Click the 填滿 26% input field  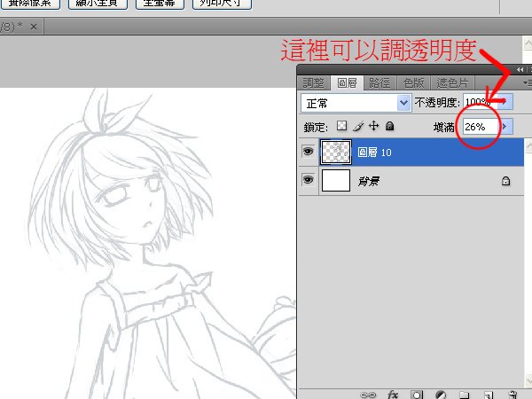[481, 127]
